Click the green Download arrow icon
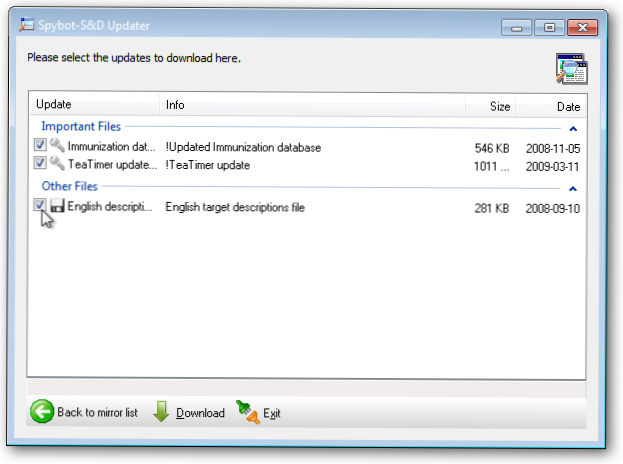This screenshot has height=464, width=623. [162, 412]
